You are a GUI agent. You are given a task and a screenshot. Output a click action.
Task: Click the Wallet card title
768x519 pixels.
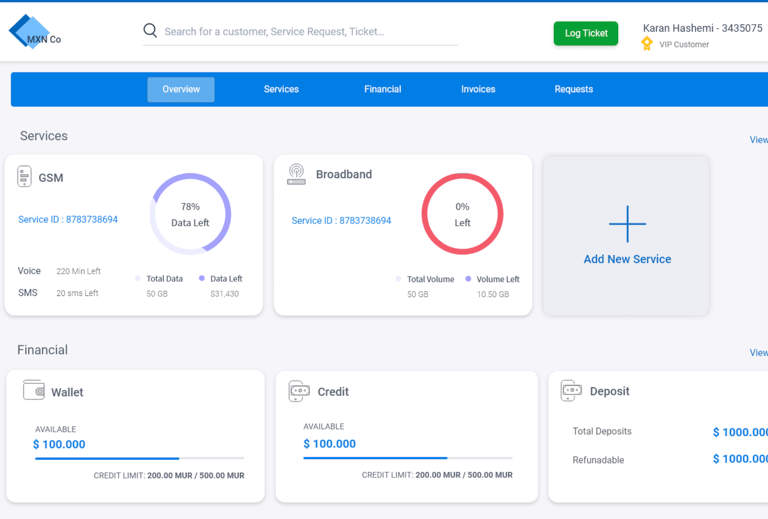tap(67, 392)
